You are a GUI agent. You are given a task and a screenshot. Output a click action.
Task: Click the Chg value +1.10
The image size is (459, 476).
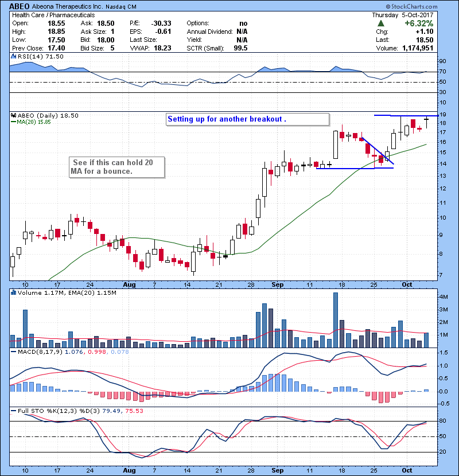click(425, 32)
